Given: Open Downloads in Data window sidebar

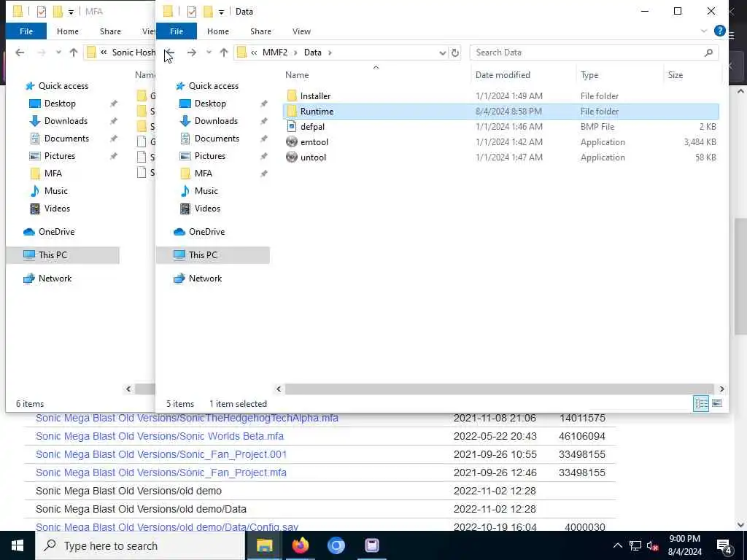Looking at the screenshot, I should click(216, 121).
